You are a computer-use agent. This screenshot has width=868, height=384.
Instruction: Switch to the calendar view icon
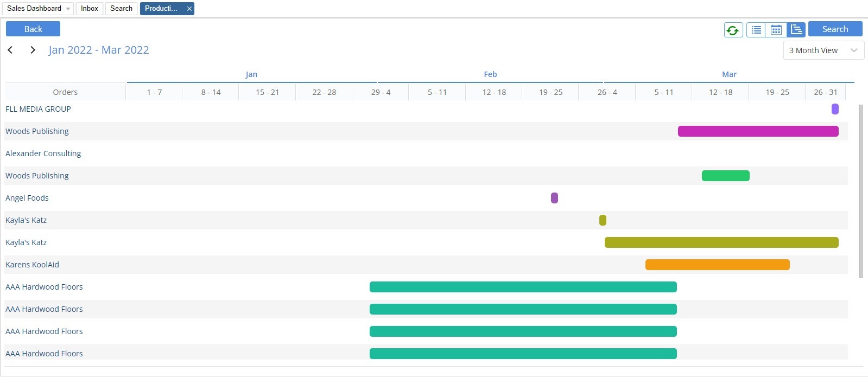pos(776,30)
